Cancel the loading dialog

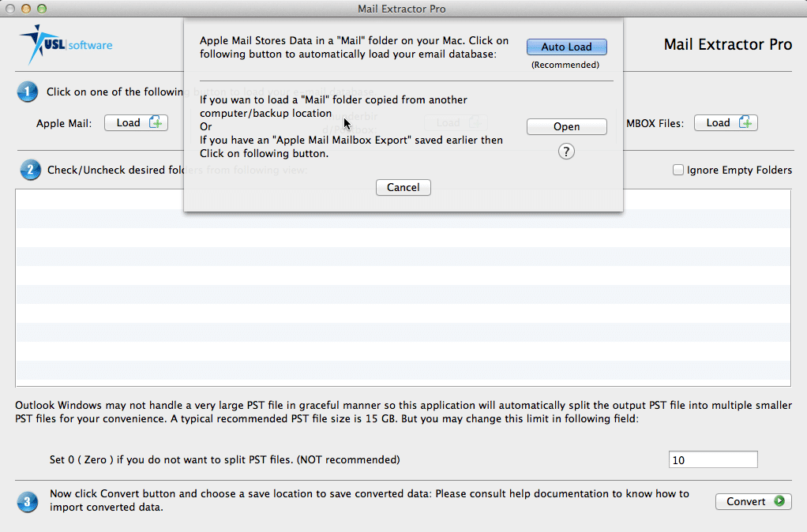click(x=403, y=187)
